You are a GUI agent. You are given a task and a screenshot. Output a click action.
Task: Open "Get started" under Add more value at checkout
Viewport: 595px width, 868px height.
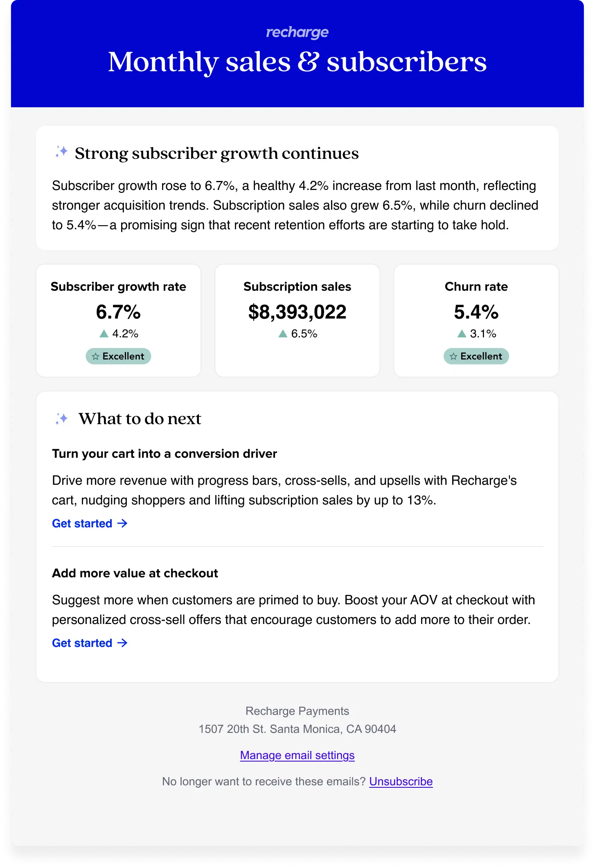pyautogui.click(x=82, y=643)
